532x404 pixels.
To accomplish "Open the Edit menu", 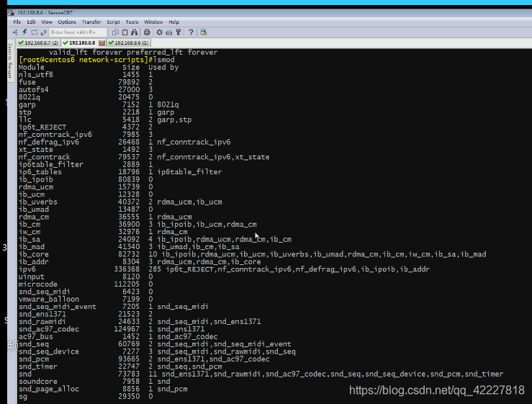I will click(x=31, y=22).
